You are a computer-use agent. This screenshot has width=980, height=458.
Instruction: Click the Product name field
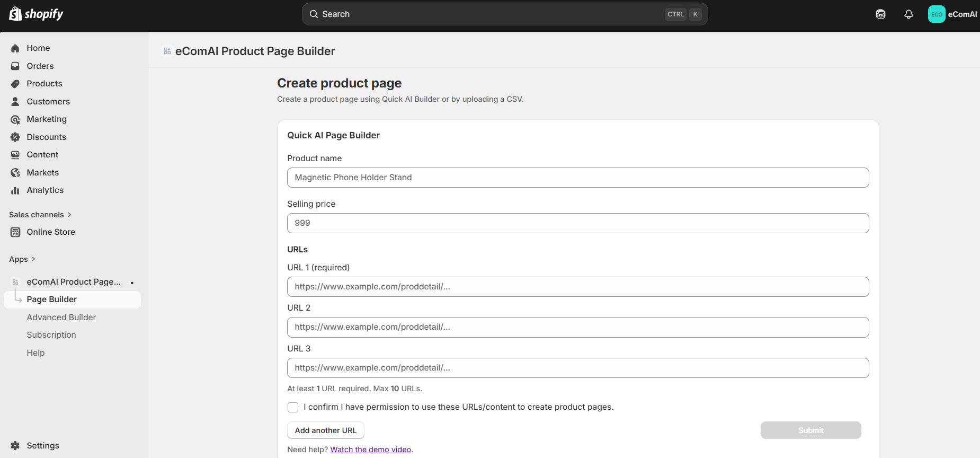pos(578,178)
